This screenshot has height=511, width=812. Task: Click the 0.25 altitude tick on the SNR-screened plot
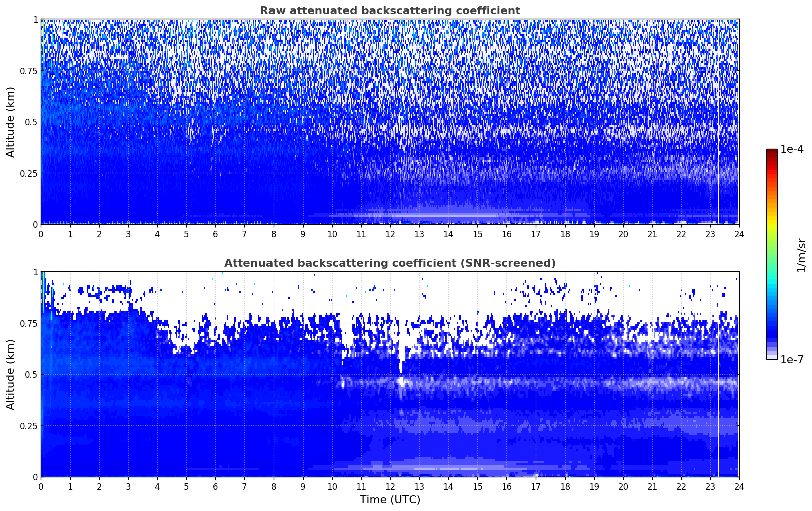tap(28, 426)
